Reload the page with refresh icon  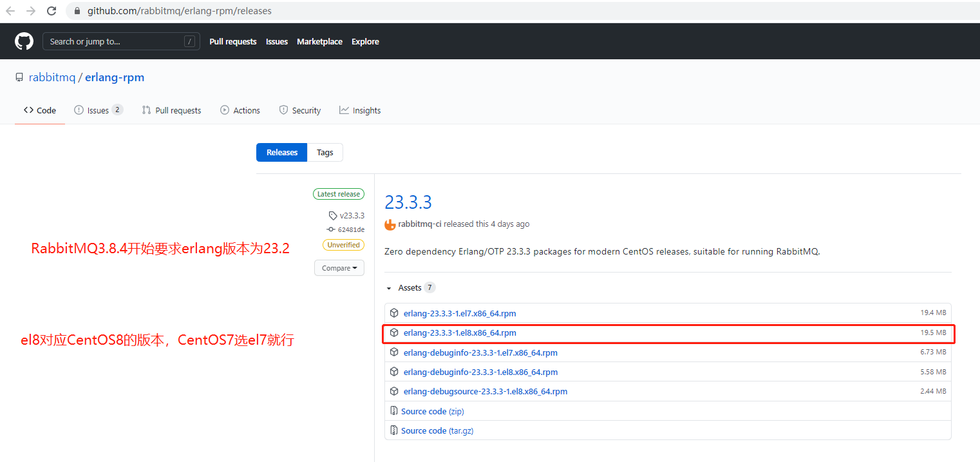52,11
